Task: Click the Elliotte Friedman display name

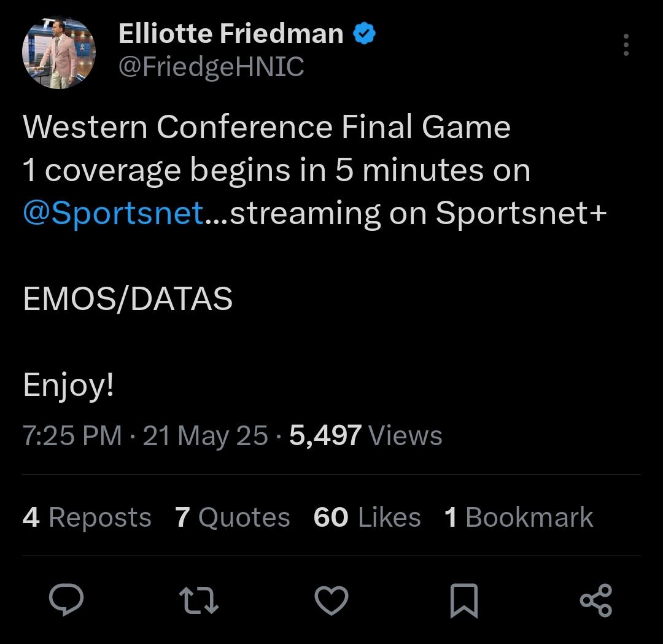Action: (x=231, y=33)
